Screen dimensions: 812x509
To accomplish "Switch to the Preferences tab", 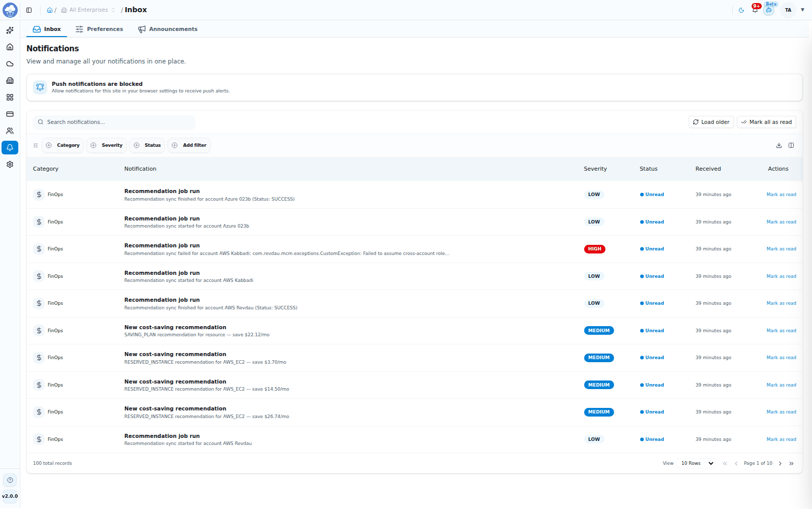I will (x=99, y=29).
